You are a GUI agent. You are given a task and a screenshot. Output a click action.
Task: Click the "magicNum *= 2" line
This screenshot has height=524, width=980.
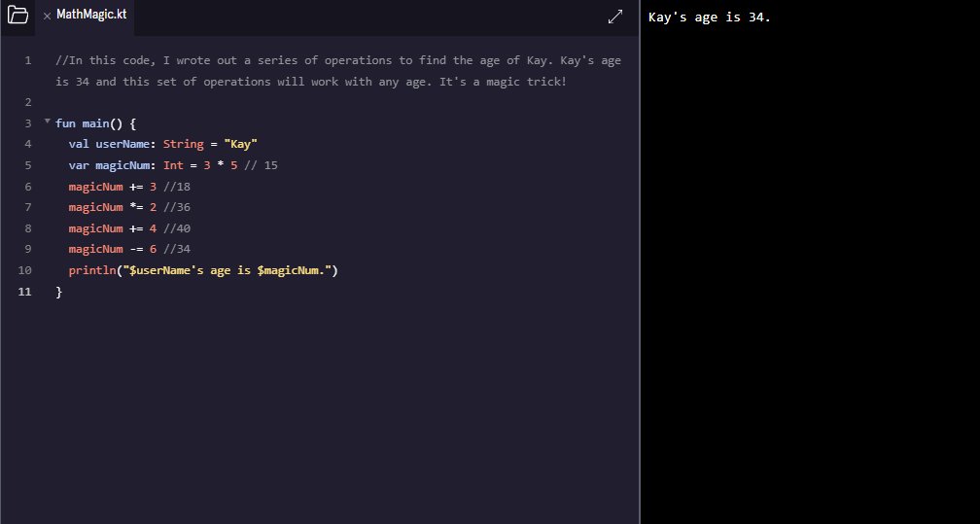[112, 207]
